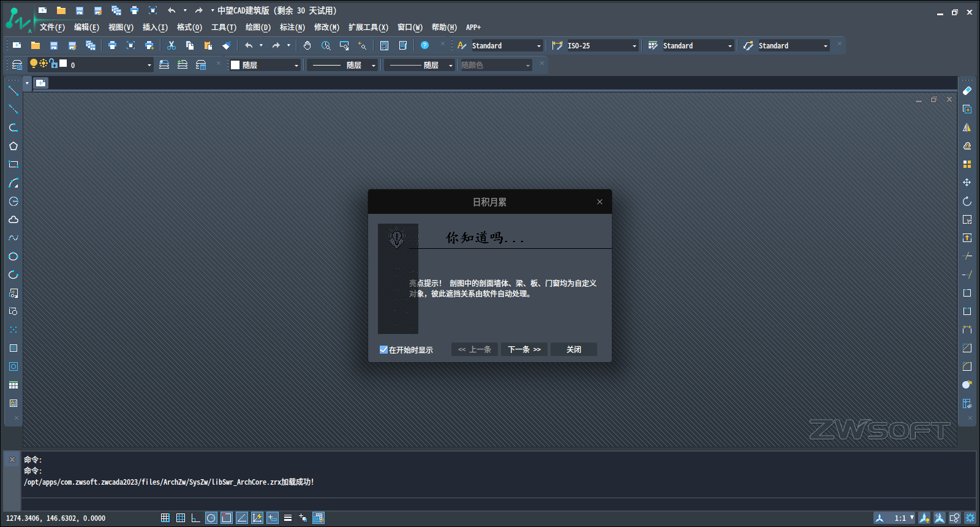Toggle polar tracking in status bar

pos(211,518)
